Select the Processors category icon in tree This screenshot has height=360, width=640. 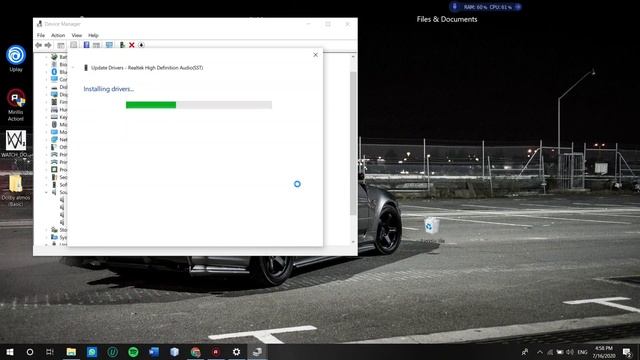(x=54, y=169)
